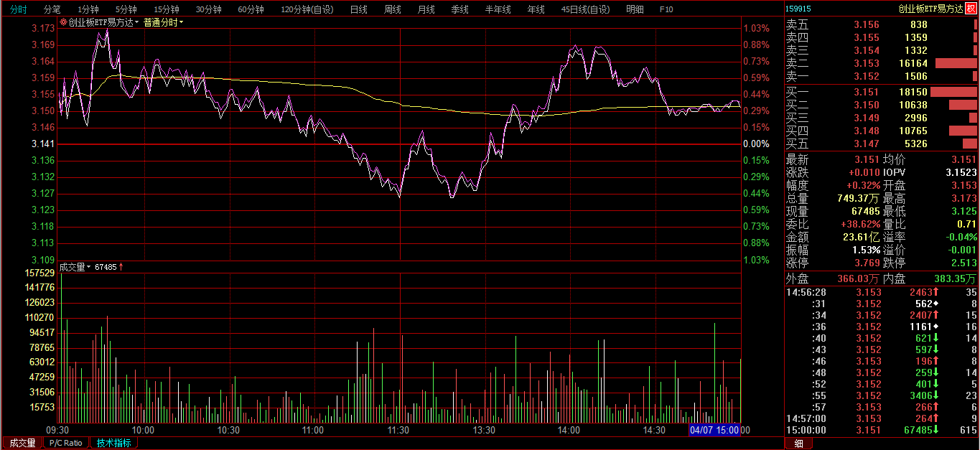The width and height of the screenshot is (980, 450).
Task: Click the diamond icon before 创业板ETF易方达
Action: (63, 22)
